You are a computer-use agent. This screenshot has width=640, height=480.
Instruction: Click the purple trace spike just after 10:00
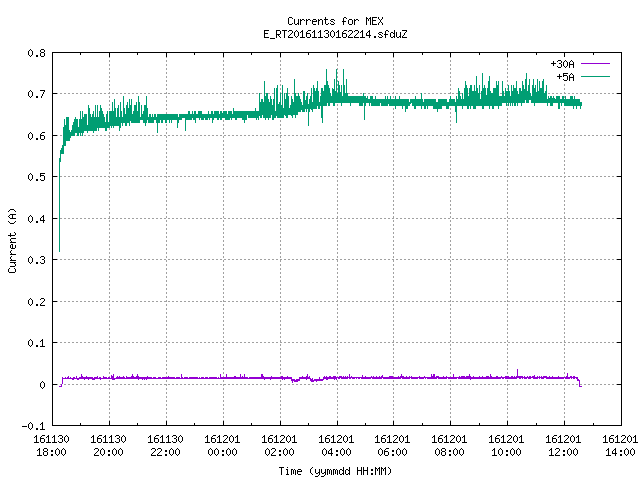[518, 373]
